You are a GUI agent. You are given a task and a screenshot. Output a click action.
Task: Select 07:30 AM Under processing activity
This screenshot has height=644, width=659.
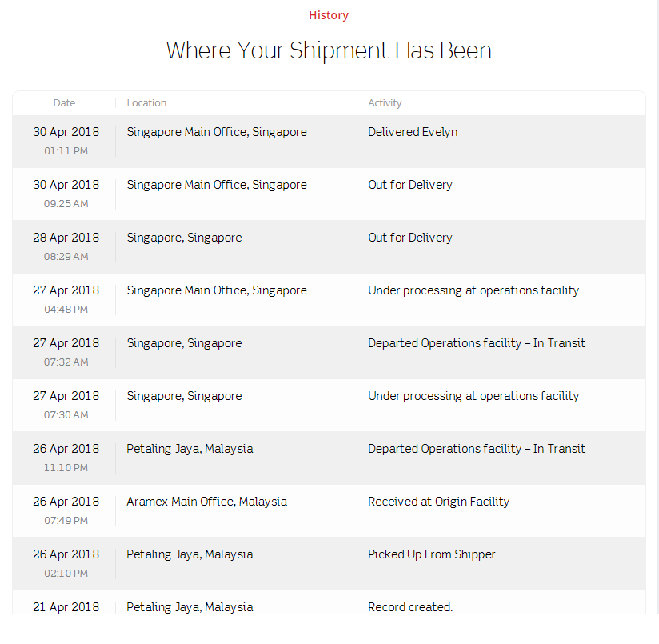click(x=473, y=396)
